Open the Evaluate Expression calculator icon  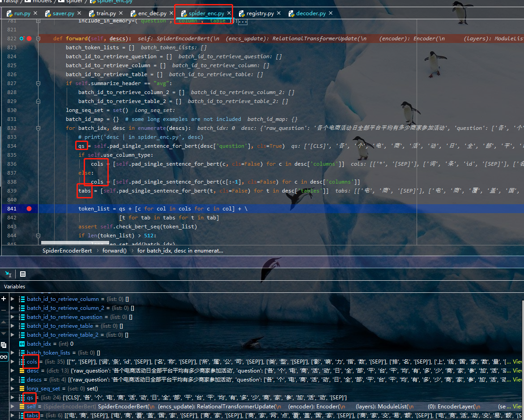[23, 274]
